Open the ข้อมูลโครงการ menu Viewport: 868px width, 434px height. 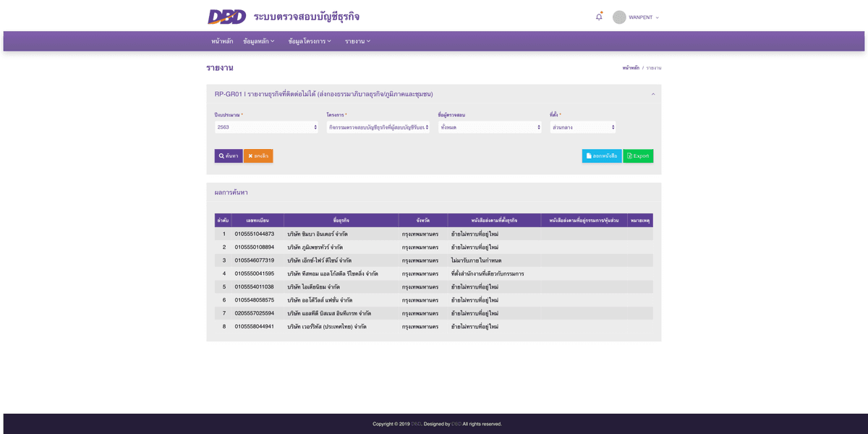(x=310, y=41)
